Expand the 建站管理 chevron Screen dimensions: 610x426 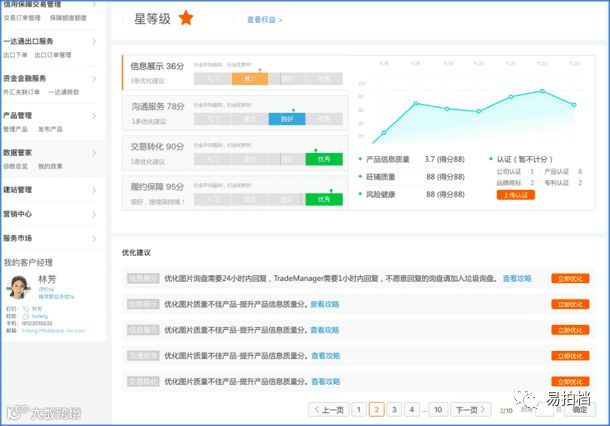[x=94, y=190]
